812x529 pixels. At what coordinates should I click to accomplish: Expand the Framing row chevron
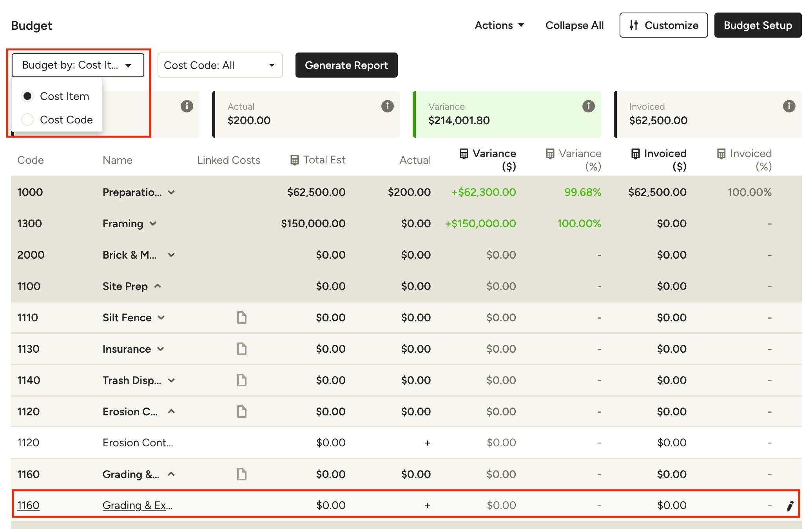[153, 224]
